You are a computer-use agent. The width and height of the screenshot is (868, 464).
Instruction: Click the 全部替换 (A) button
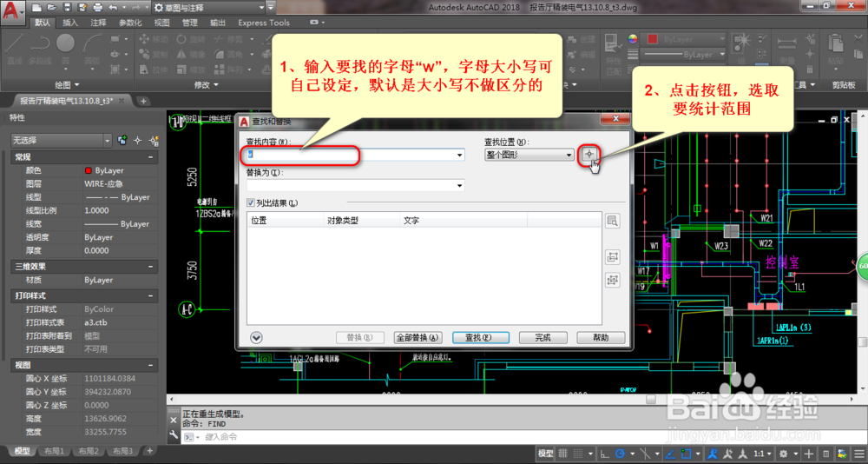point(418,338)
